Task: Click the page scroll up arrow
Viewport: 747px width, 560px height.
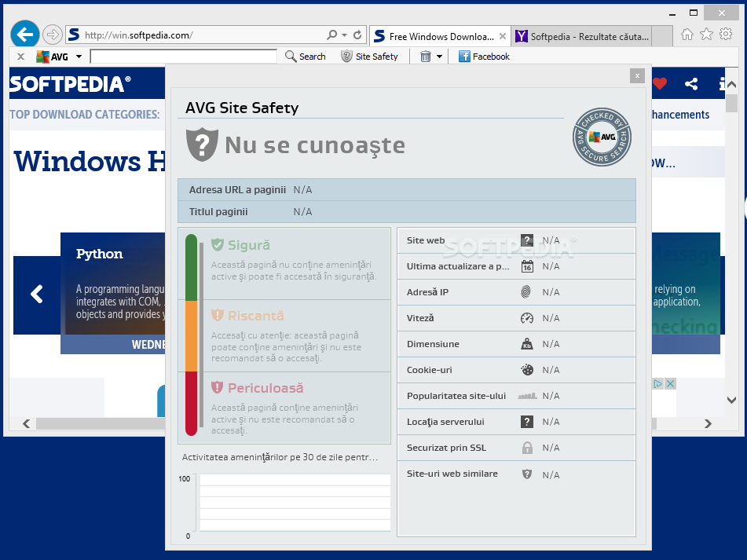Action: (731, 84)
